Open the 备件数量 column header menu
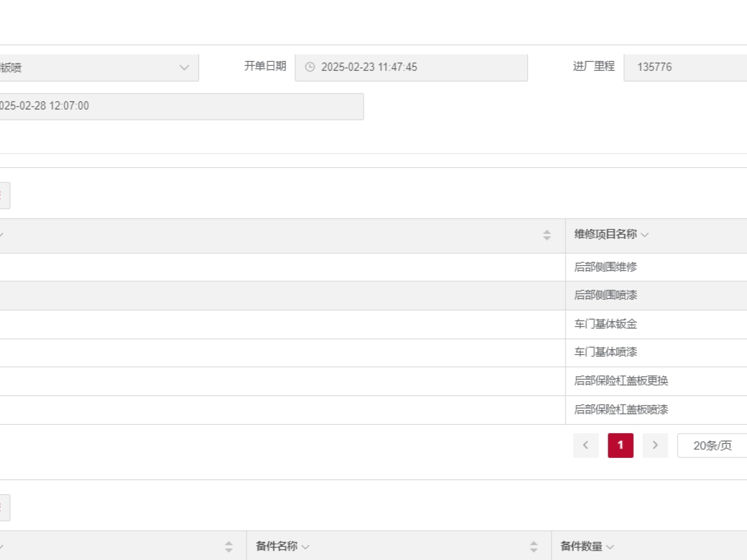This screenshot has width=747, height=560. coord(610,547)
